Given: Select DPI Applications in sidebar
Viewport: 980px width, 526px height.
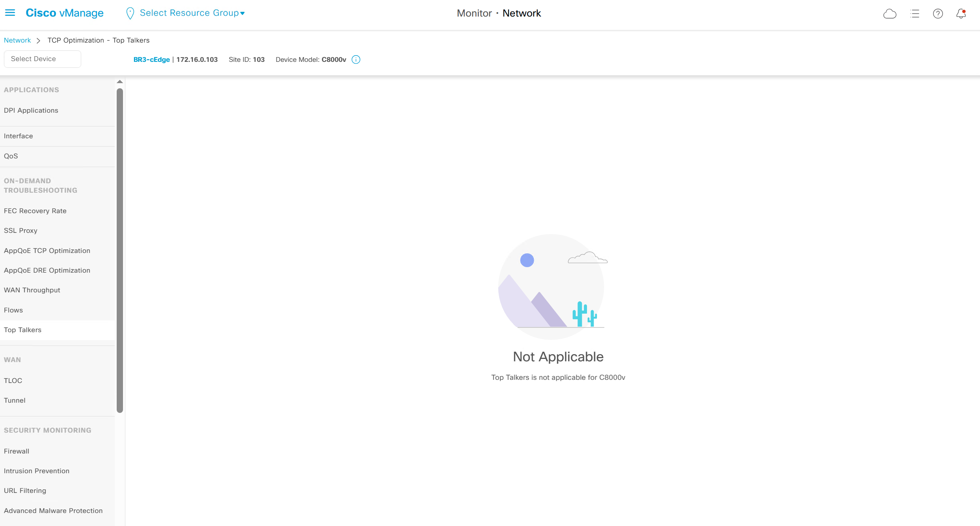Looking at the screenshot, I should point(31,110).
